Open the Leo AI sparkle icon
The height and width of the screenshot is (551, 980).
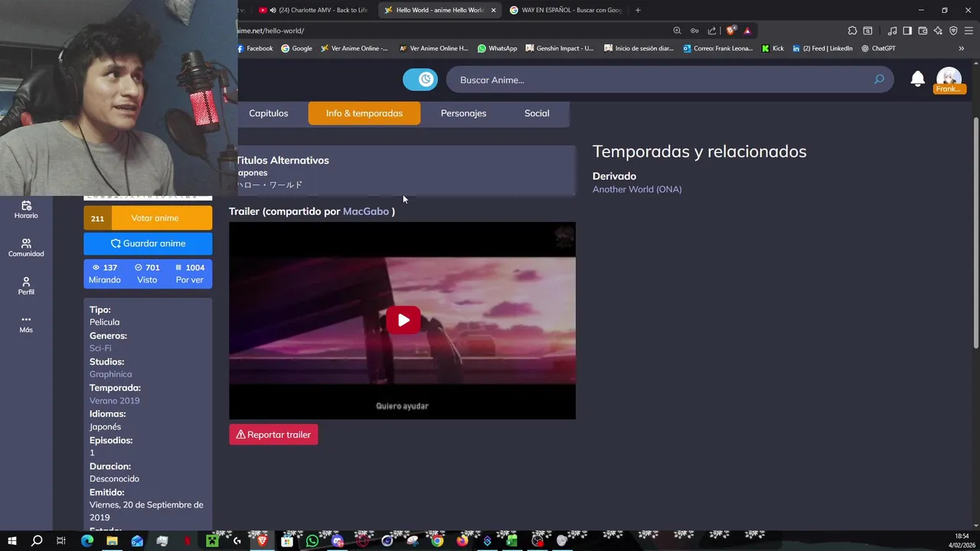coord(938,31)
